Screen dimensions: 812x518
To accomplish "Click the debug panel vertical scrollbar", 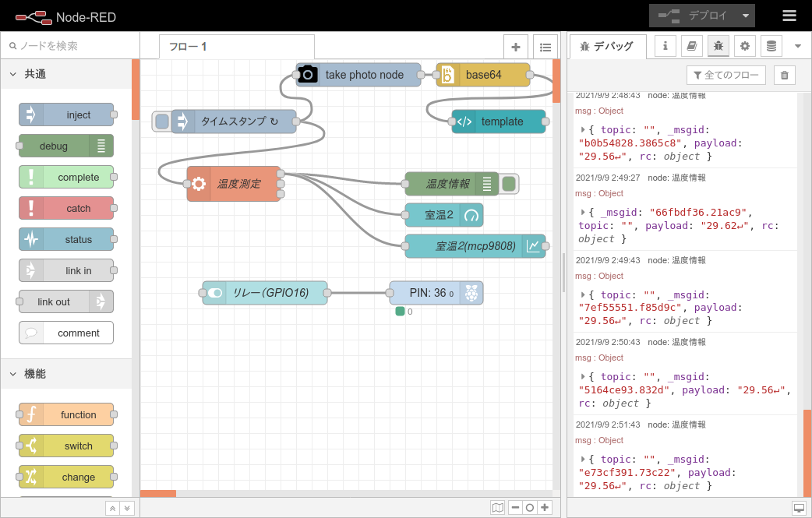I will click(x=807, y=453).
